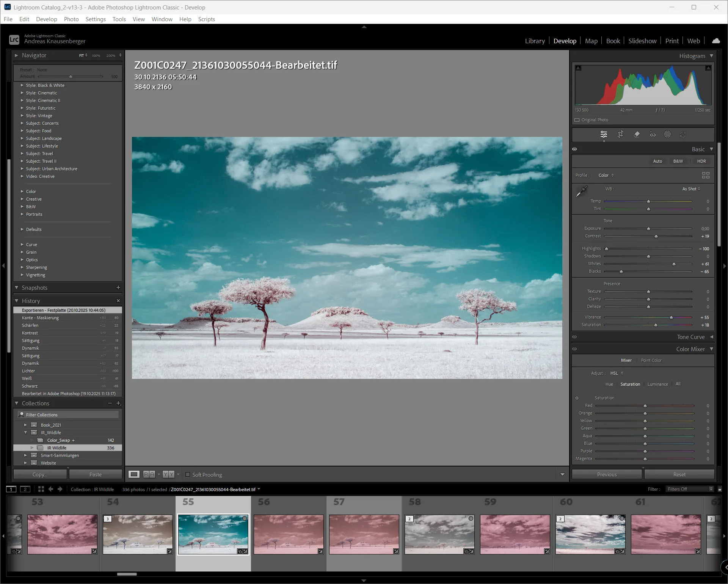728x584 pixels.
Task: Expand the Smart-Sammlungen collection set
Action: point(25,455)
